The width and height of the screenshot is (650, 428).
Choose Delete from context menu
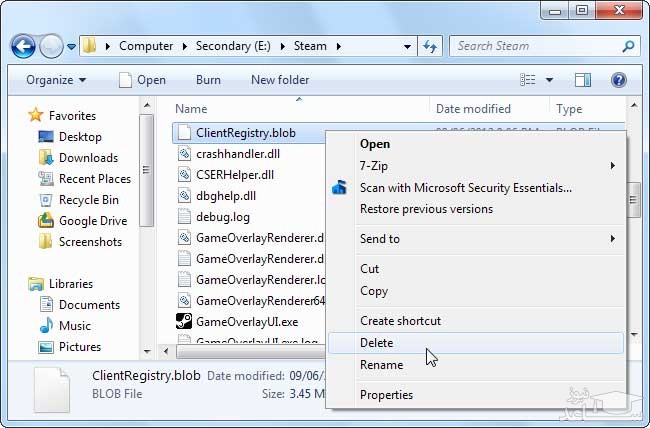pos(476,343)
